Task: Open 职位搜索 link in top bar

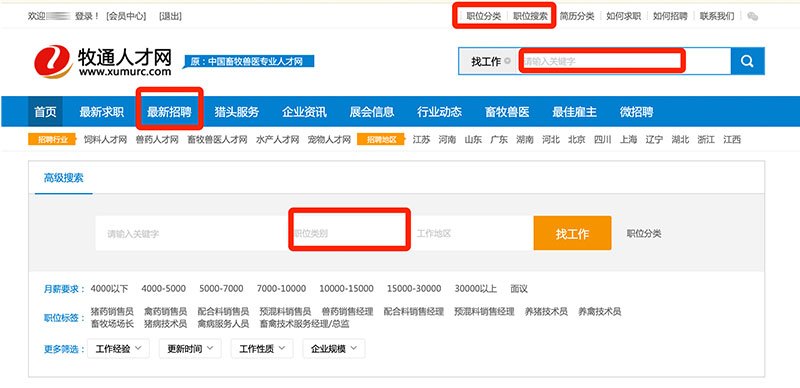Action: pos(530,16)
